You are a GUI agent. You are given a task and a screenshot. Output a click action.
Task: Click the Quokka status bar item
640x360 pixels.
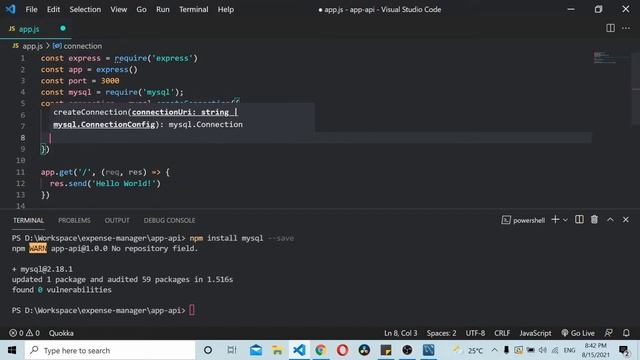pos(61,333)
